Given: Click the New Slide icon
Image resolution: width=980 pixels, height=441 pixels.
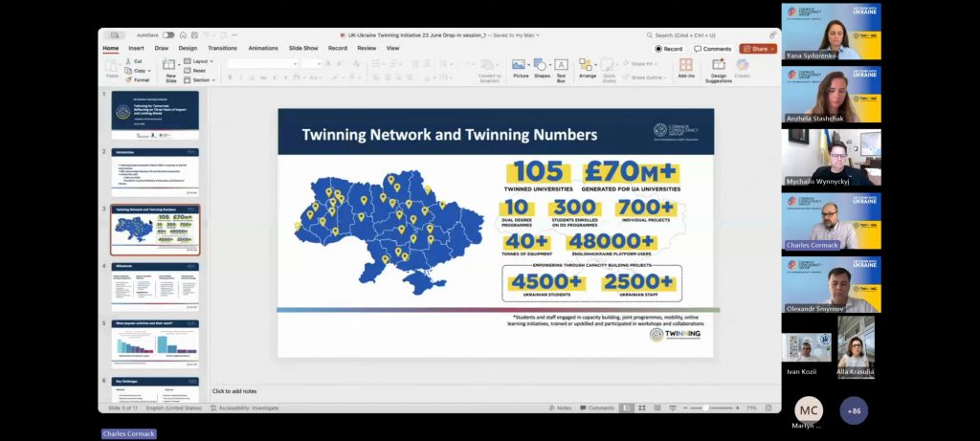Looking at the screenshot, I should [x=168, y=64].
